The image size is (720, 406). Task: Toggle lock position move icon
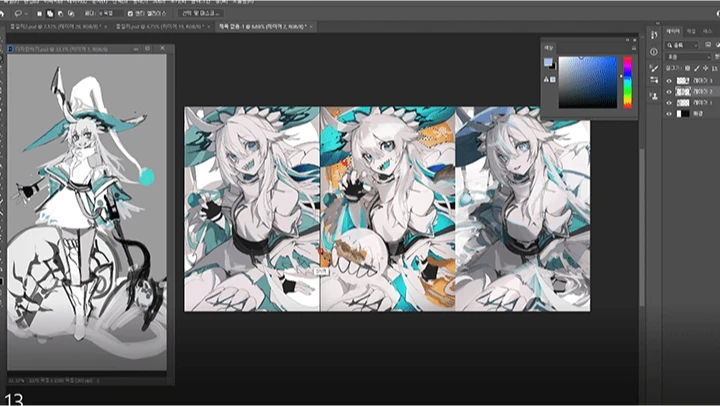(x=705, y=68)
